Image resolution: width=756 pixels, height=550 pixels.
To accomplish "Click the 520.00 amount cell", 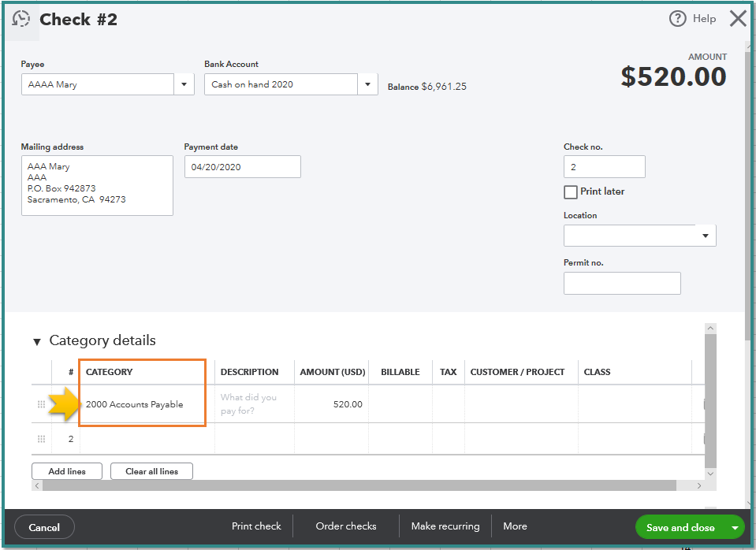I will click(331, 404).
